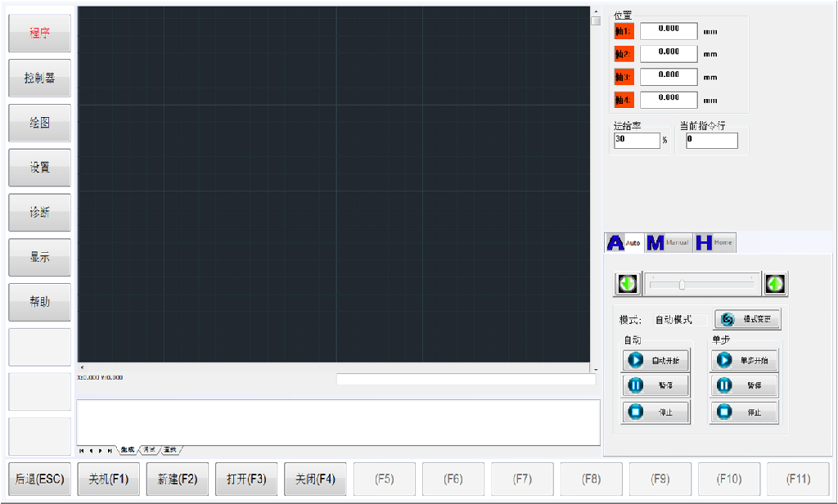Screen dimensions: 838x504
Task: Click the 轴1 position value field
Action: click(x=669, y=31)
